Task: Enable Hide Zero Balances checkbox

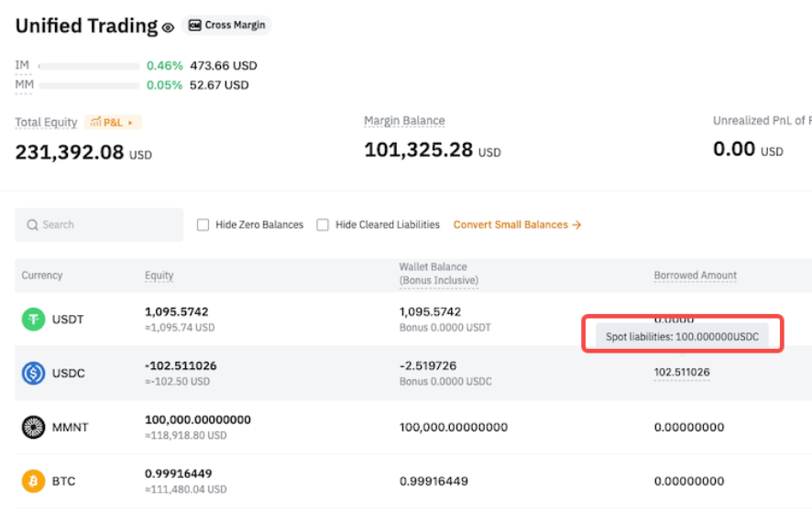Action: [203, 225]
